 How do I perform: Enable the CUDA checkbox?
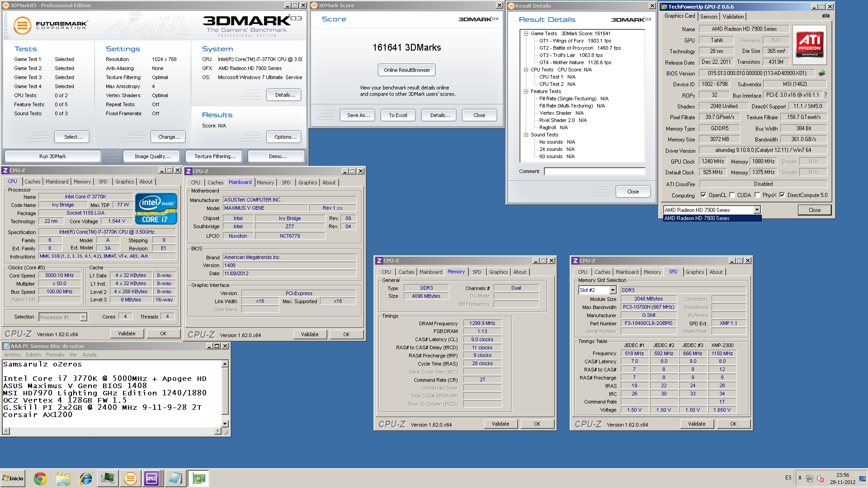coord(732,195)
